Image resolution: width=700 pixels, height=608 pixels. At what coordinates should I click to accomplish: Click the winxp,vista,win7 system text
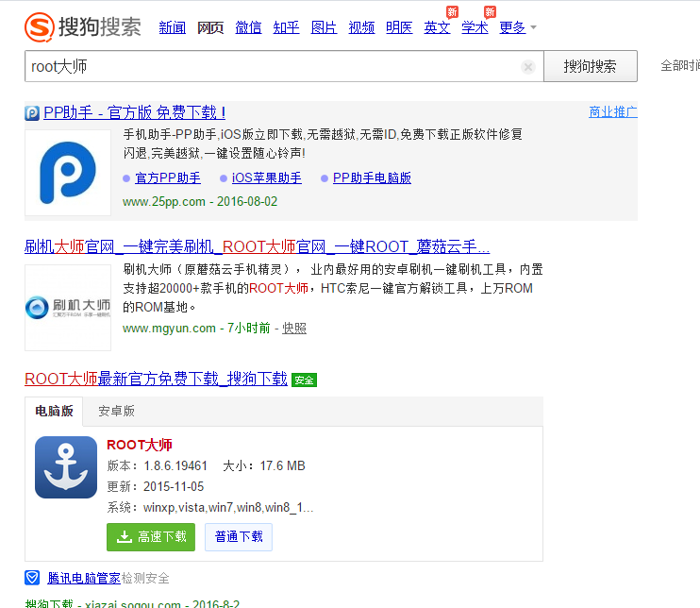(x=228, y=508)
